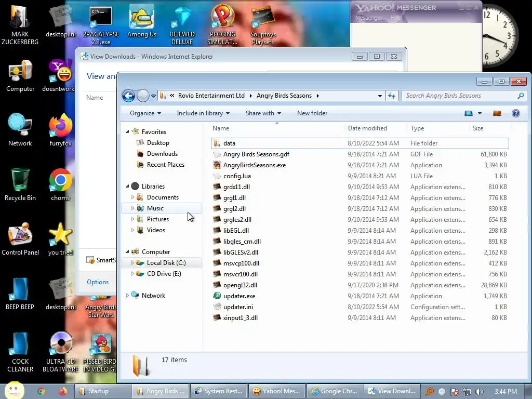Viewport: 532px width, 399px height.
Task: Select the Among Us desktop shortcut
Action: (141, 21)
